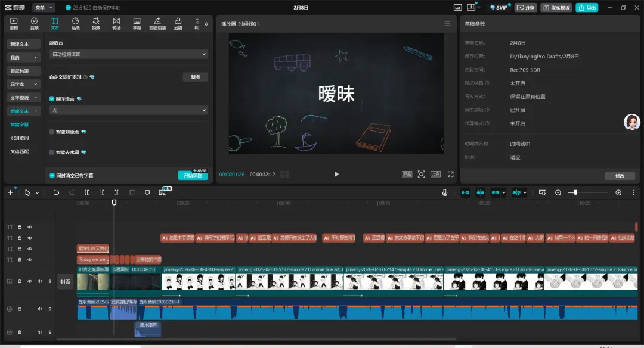The width and height of the screenshot is (644, 348).
Task: Click the marker shield icon in timeline toolbar
Action: point(147,192)
